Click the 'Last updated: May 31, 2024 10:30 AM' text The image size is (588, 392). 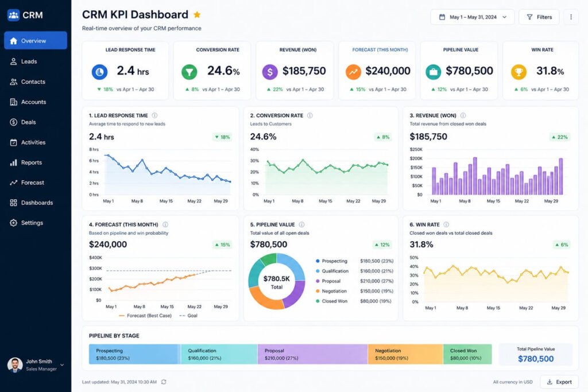pos(119,382)
